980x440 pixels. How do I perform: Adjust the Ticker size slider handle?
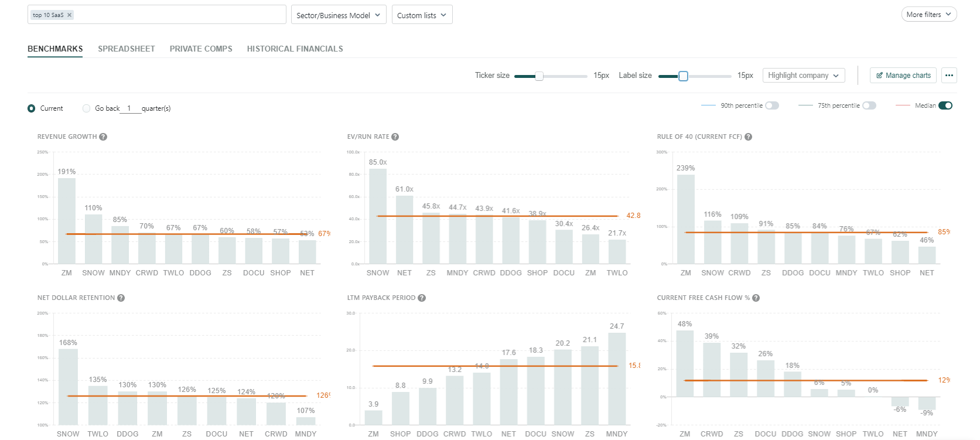pos(539,76)
